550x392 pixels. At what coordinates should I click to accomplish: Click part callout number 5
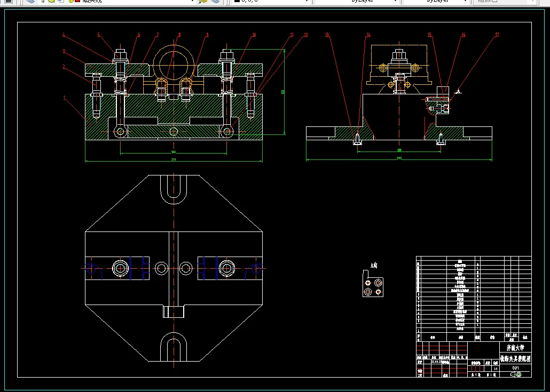pyautogui.click(x=99, y=35)
